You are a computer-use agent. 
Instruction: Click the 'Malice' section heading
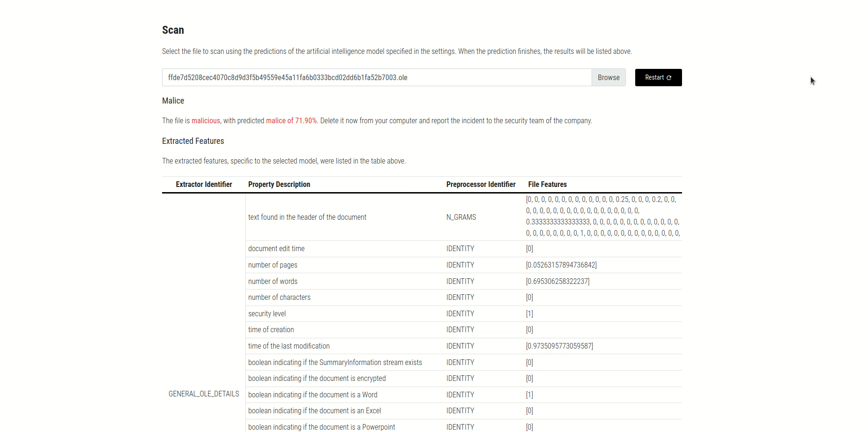173,101
